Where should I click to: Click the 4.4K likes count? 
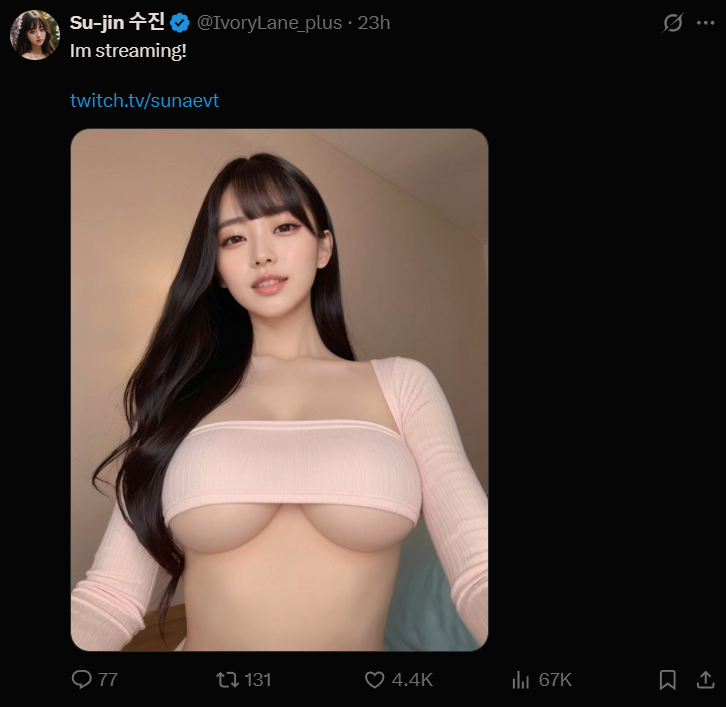pos(412,680)
